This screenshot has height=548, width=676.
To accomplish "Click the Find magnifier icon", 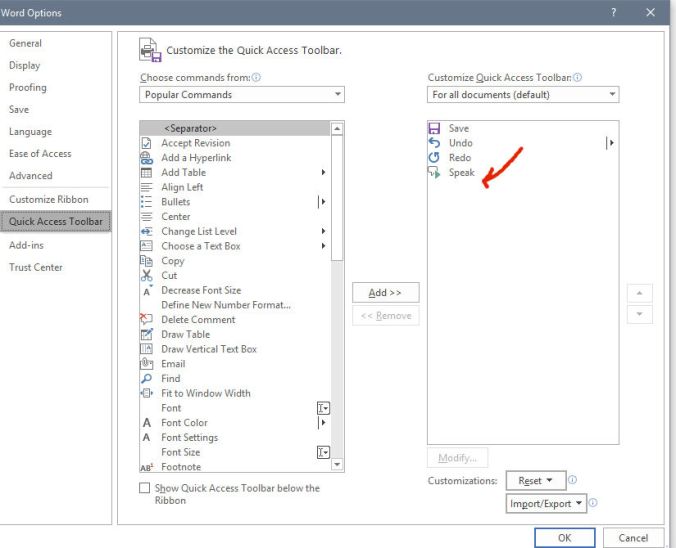I will (147, 379).
